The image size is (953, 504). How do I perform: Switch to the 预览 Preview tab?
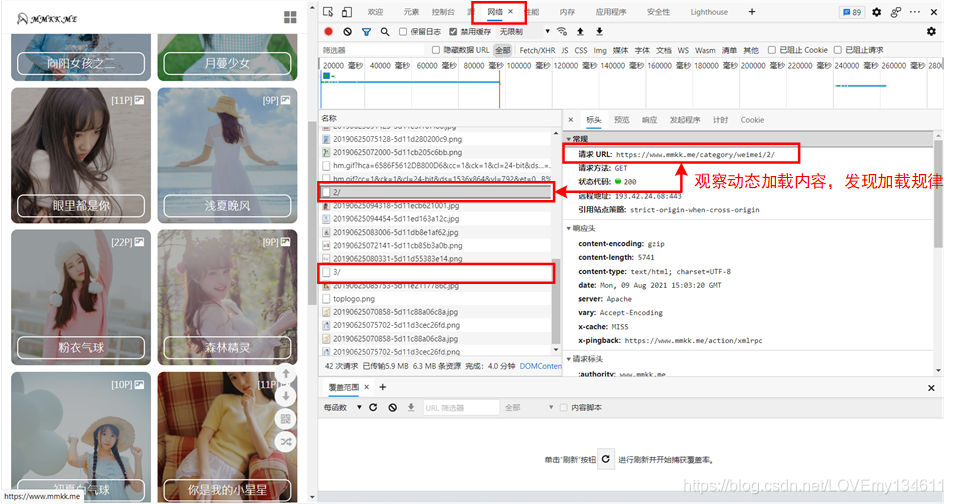[x=622, y=120]
